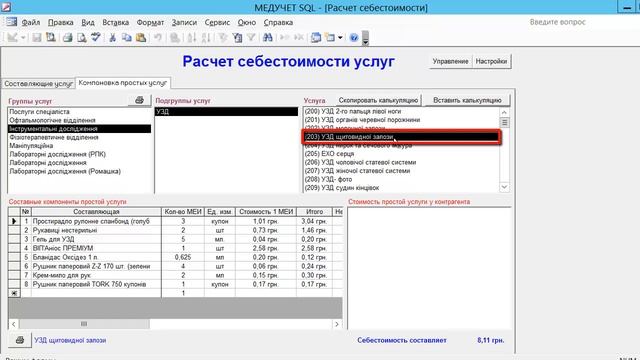The image size is (640, 360).
Task: Select Офтальмологічне відділення group
Action: click(80, 120)
